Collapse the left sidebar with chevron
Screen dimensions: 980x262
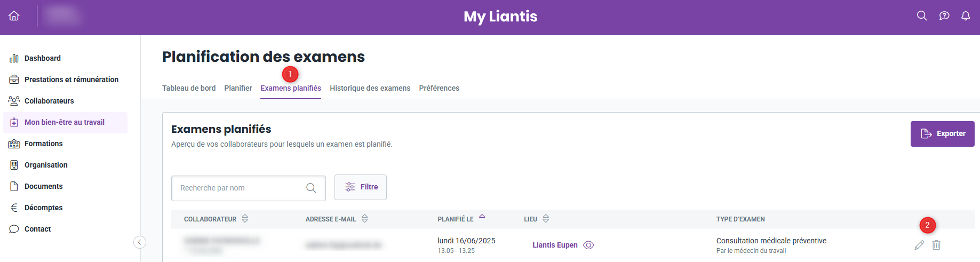[x=139, y=242]
